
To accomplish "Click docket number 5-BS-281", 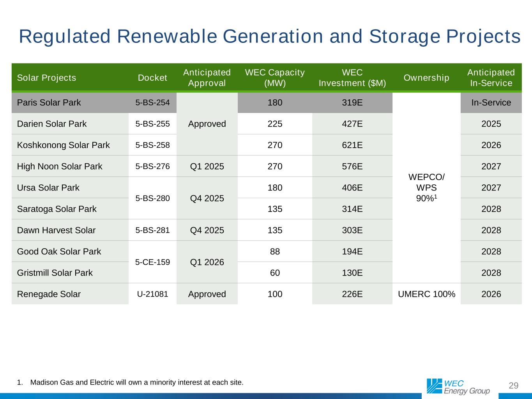I will click(x=152, y=230).
